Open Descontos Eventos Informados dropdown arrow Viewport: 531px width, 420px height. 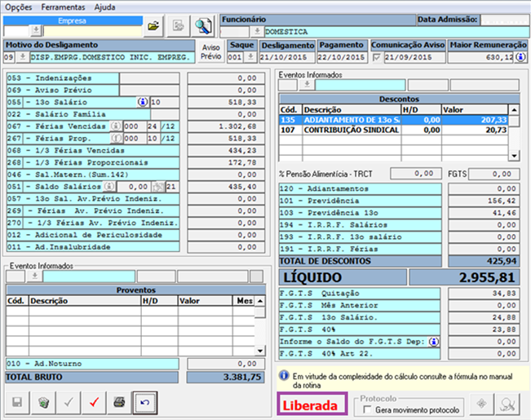click(x=307, y=85)
